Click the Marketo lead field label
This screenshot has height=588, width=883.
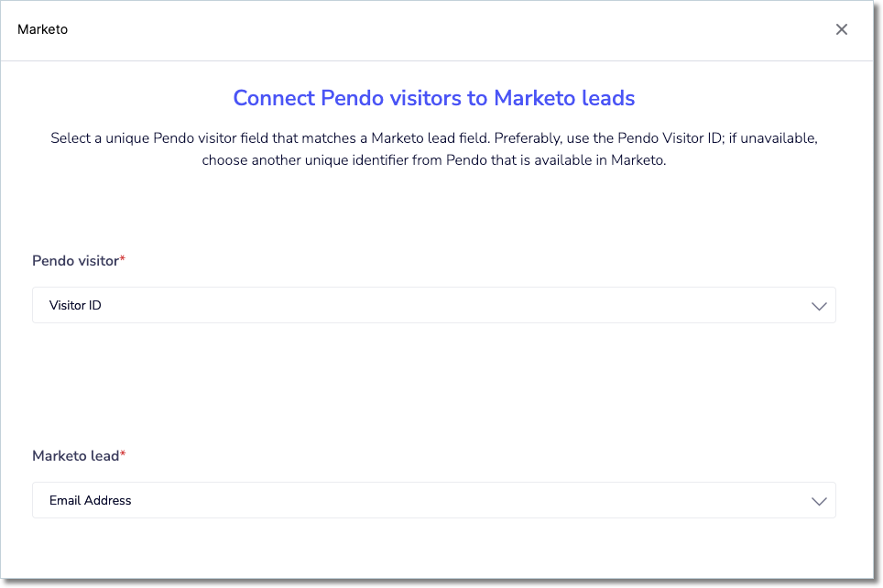point(75,455)
